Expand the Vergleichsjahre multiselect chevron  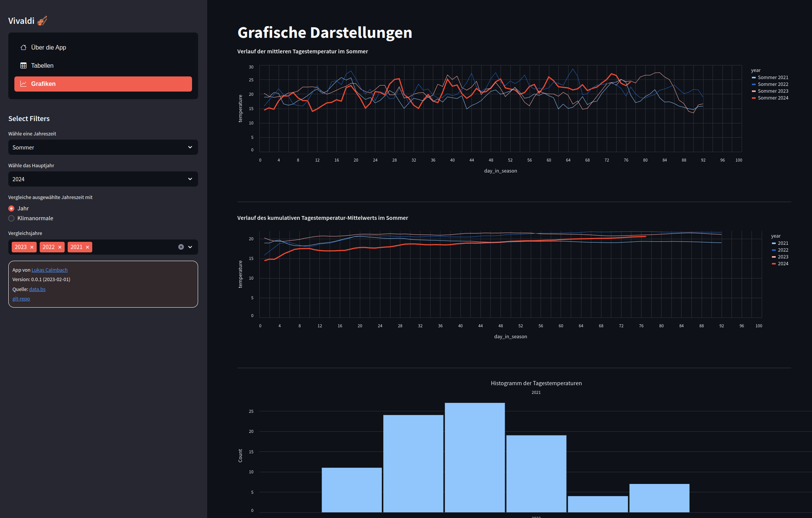pyautogui.click(x=190, y=247)
